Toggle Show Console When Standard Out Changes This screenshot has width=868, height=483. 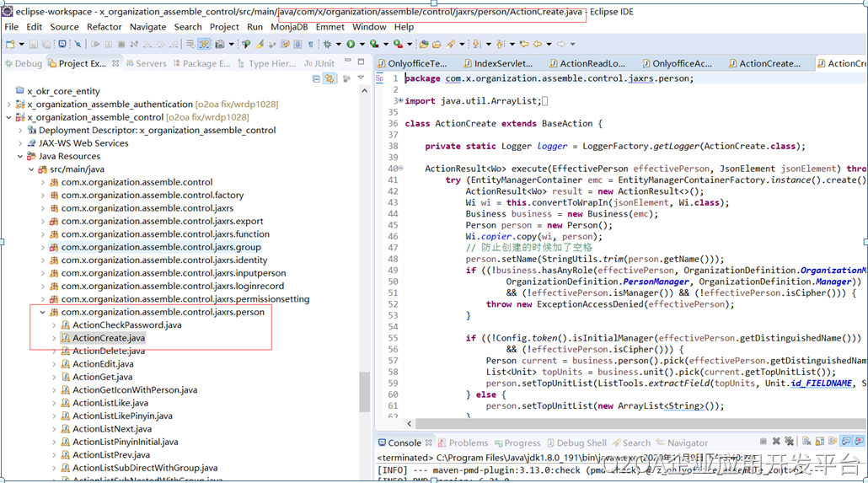click(x=847, y=442)
